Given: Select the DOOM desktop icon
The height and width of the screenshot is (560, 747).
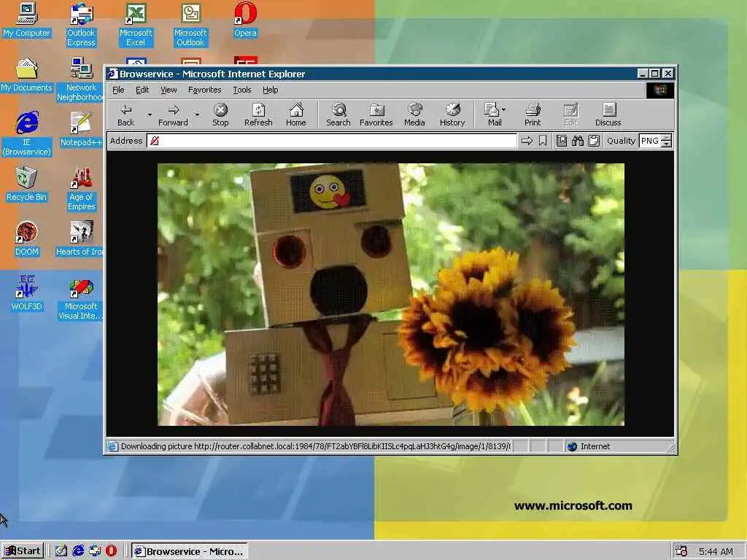Looking at the screenshot, I should [x=26, y=239].
